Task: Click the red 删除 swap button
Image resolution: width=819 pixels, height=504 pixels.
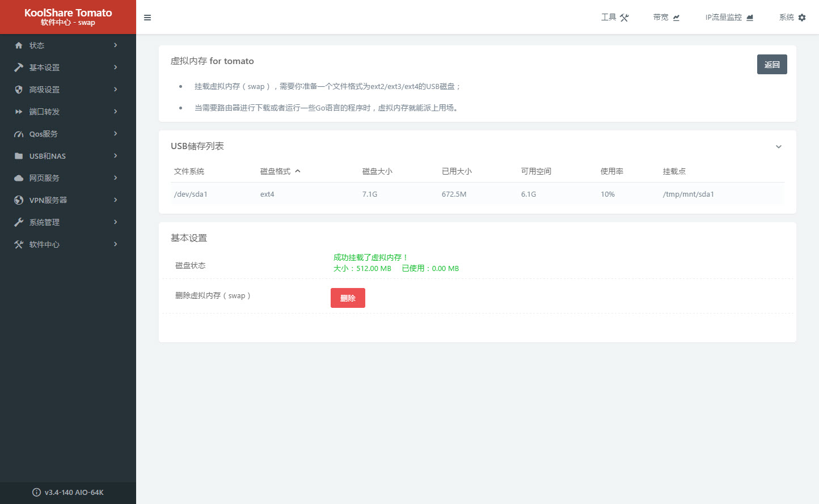Action: coord(348,298)
